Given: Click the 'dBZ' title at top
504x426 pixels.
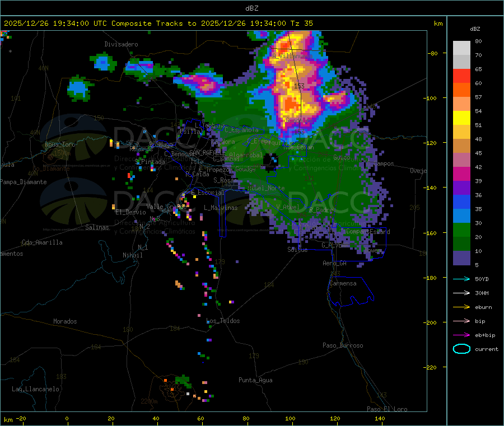Looking at the screenshot, I should pyautogui.click(x=251, y=8).
